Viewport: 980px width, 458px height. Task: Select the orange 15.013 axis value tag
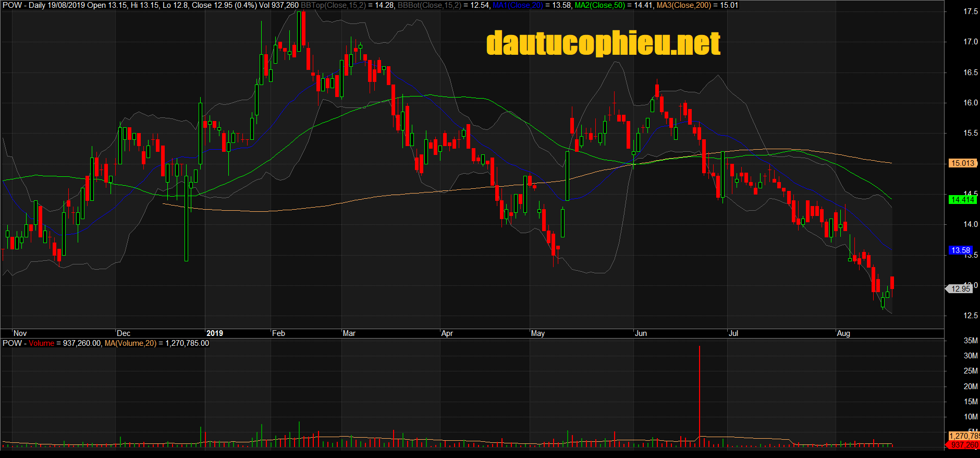pos(962,163)
